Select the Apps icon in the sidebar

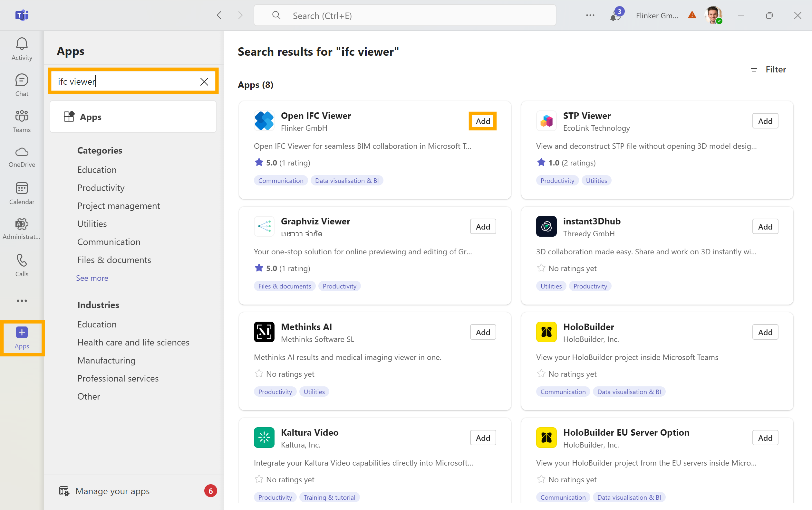(22, 337)
